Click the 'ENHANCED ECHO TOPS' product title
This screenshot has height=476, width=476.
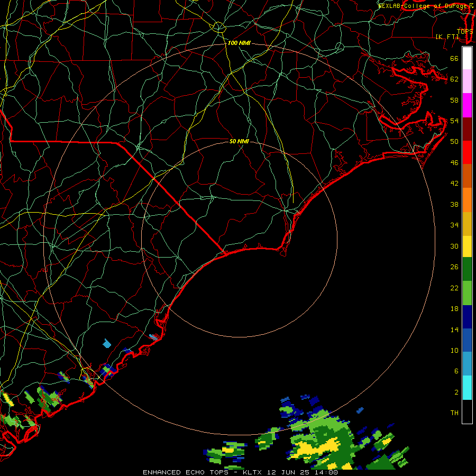pyautogui.click(x=186, y=472)
